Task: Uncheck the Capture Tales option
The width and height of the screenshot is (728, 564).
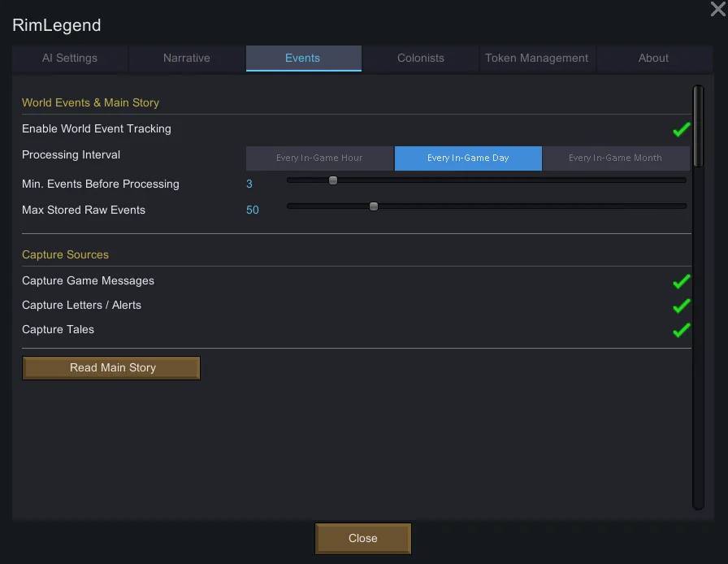Action: 681,330
